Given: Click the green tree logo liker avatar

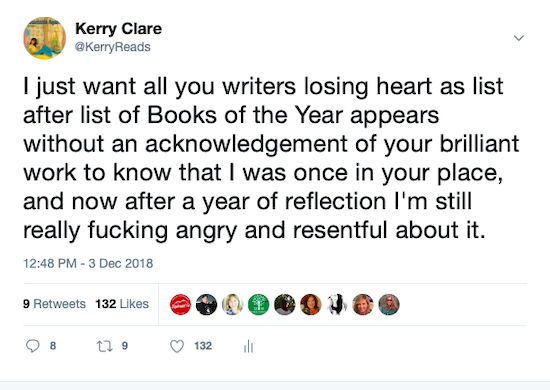Looking at the screenshot, I should 259,304.
